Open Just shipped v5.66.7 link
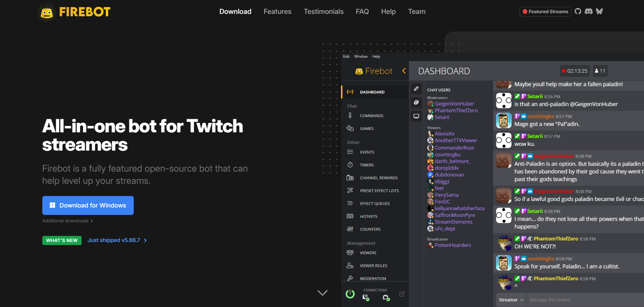 pyautogui.click(x=117, y=240)
